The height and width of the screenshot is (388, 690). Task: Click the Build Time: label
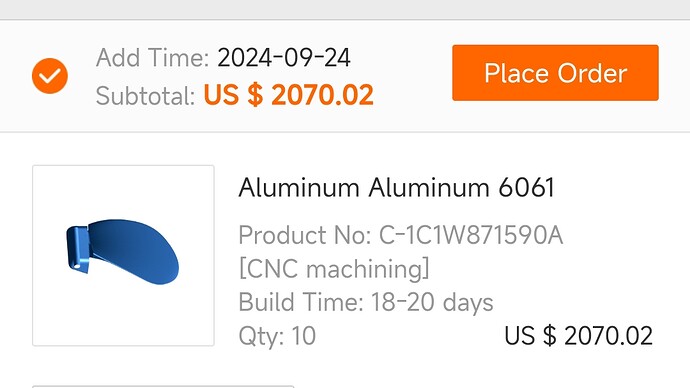pos(301,302)
